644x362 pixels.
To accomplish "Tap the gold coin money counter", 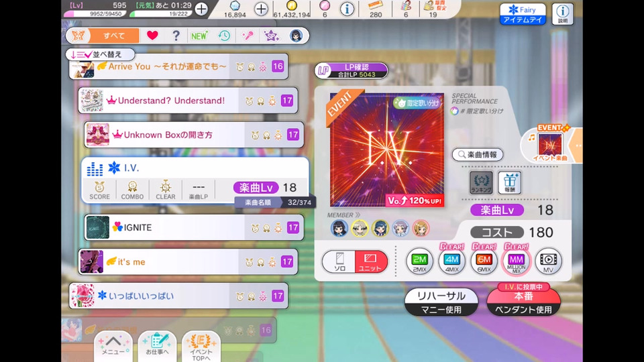I will pos(292,9).
